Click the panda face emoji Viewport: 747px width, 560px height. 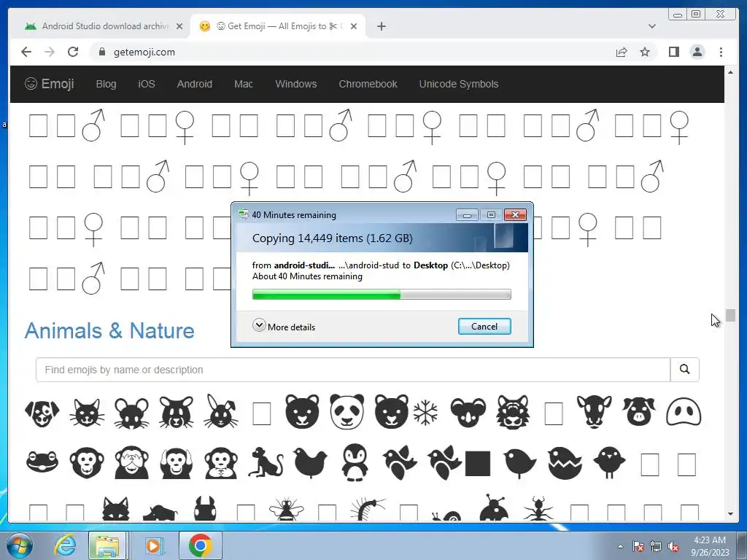click(347, 411)
